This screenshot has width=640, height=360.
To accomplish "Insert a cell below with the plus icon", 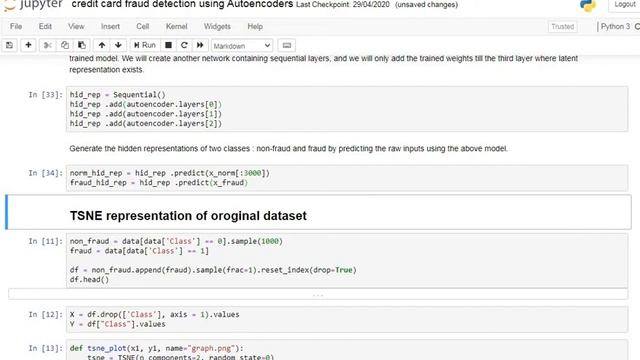I will coord(28,45).
